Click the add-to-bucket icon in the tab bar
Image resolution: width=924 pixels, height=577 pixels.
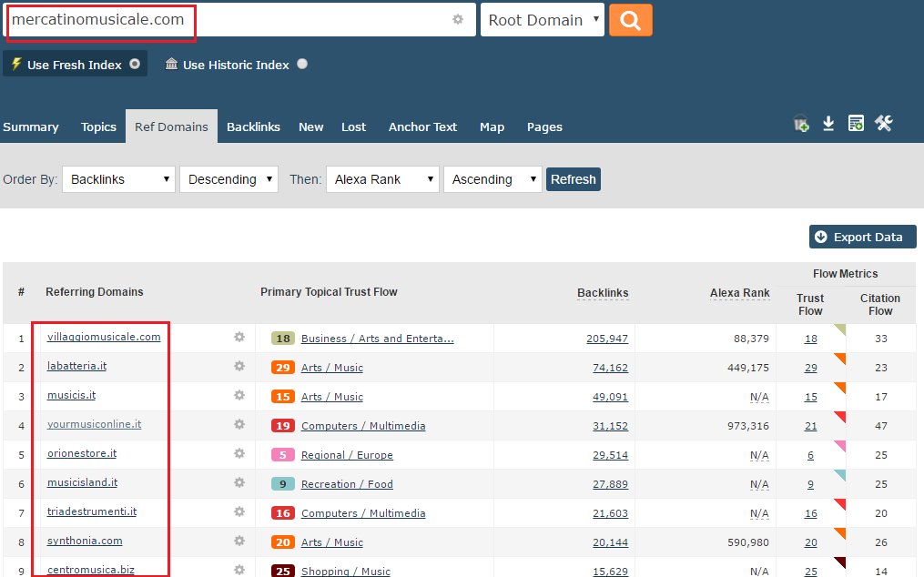(x=801, y=124)
